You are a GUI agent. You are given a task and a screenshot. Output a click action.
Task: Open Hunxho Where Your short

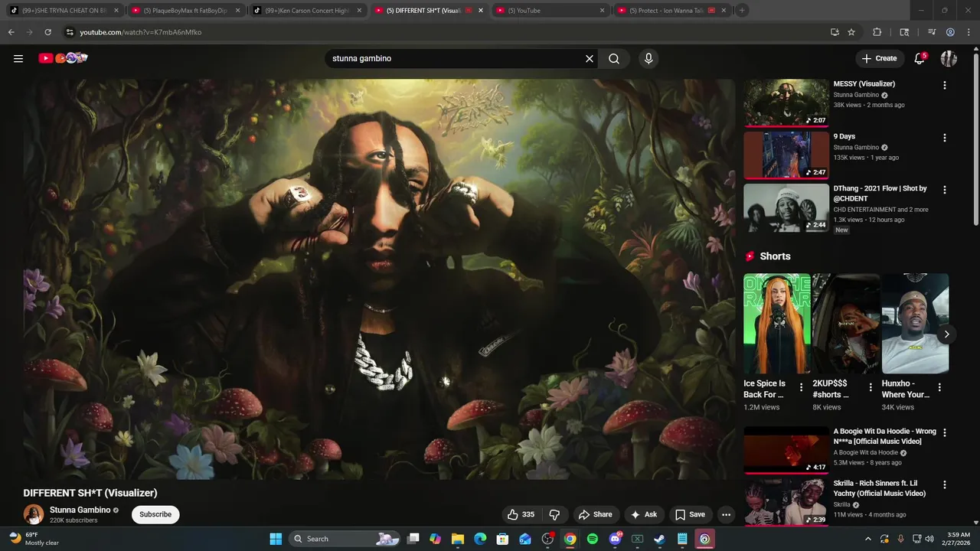(x=915, y=323)
